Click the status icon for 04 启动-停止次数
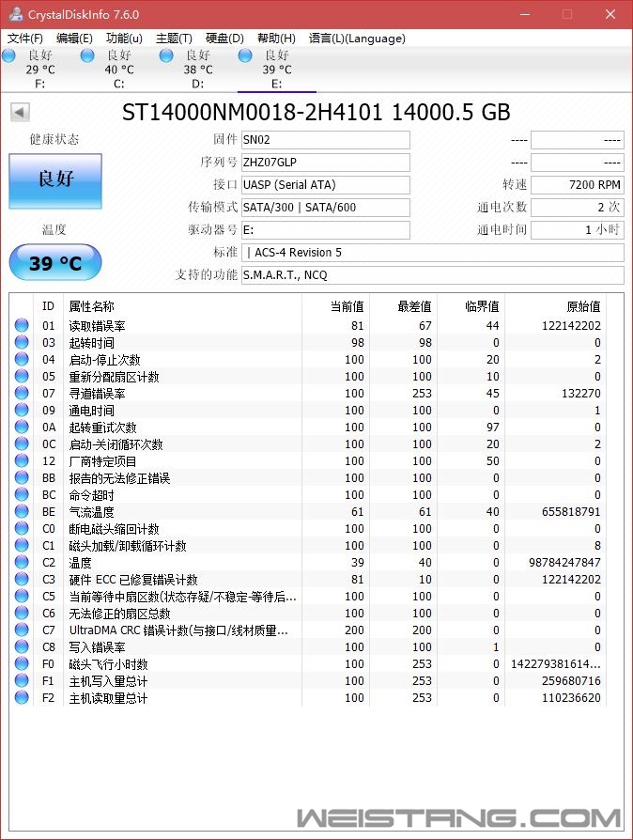Viewport: 633px width, 840px height. [x=22, y=359]
